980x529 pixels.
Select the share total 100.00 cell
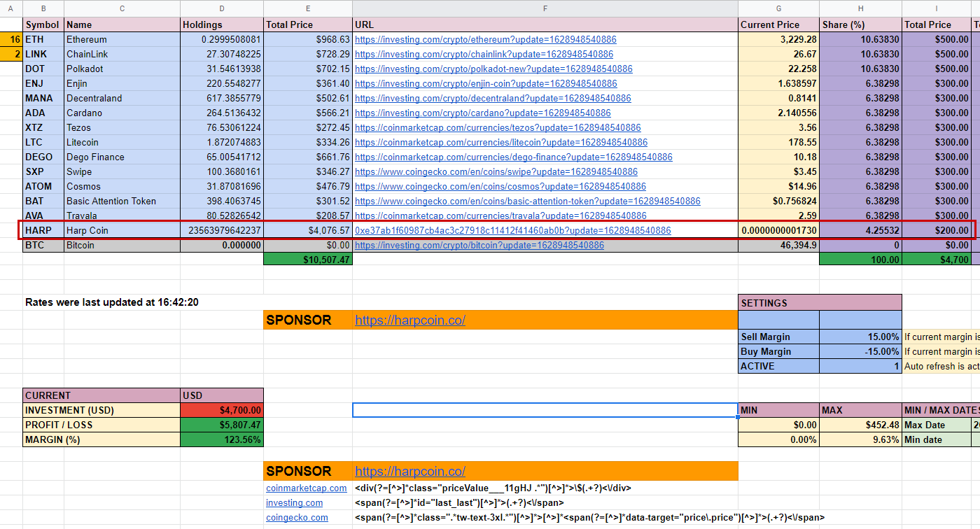[861, 260]
